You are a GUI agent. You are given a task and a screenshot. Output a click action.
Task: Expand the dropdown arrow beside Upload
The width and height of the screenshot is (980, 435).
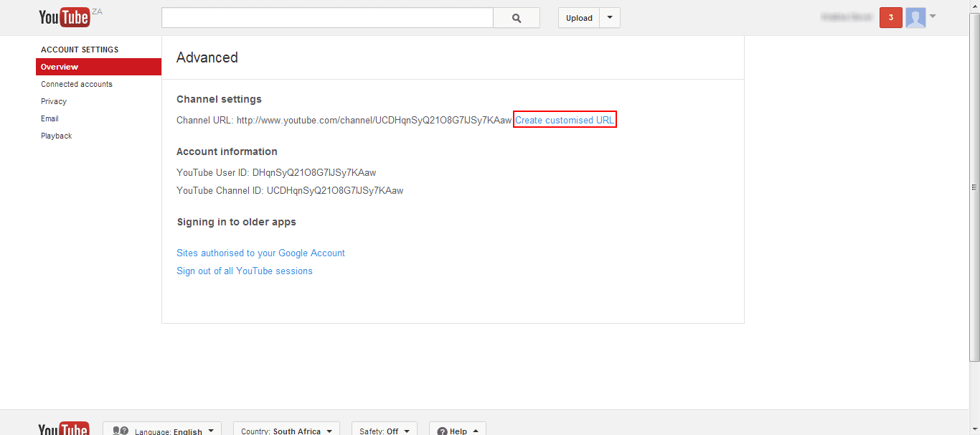click(610, 18)
